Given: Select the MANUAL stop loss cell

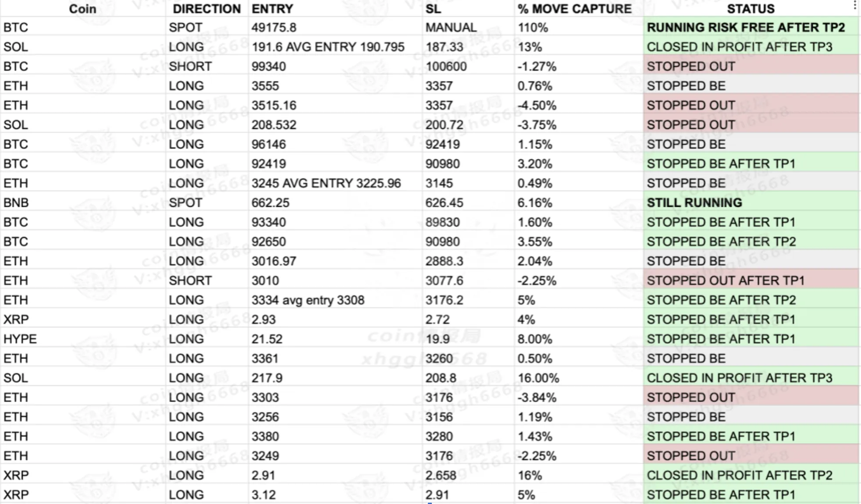Looking at the screenshot, I should [x=451, y=28].
